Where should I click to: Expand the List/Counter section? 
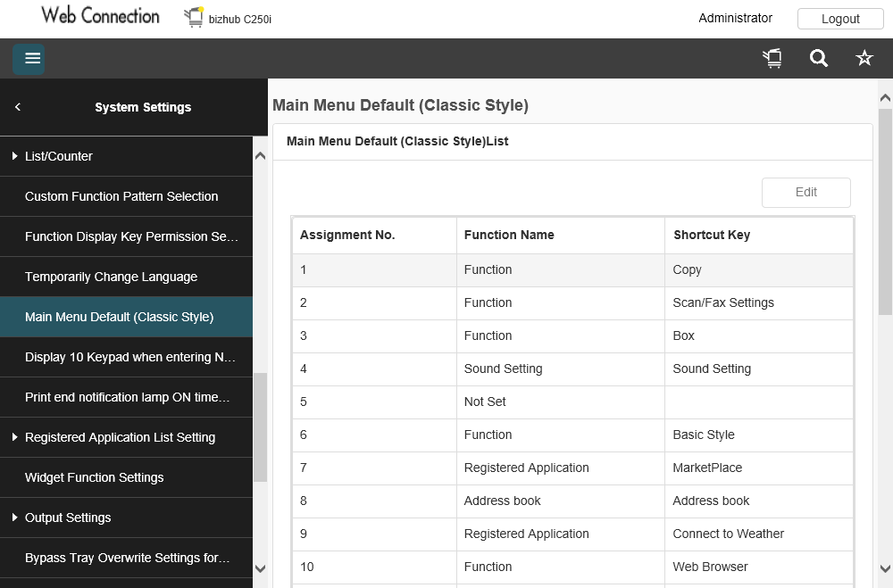(x=15, y=156)
